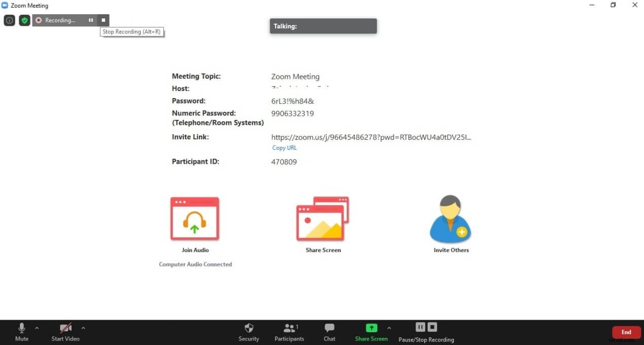644x345 pixels.
Task: Open audio options with the Mute chevron
Action: [36, 328]
